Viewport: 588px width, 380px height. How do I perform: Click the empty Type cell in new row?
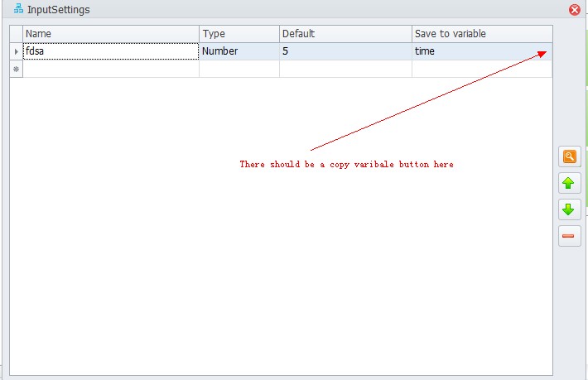pyautogui.click(x=239, y=69)
